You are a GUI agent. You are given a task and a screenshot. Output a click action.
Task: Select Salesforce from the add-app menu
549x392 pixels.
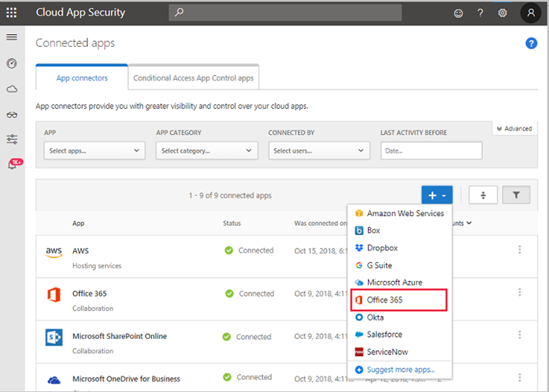click(399, 334)
